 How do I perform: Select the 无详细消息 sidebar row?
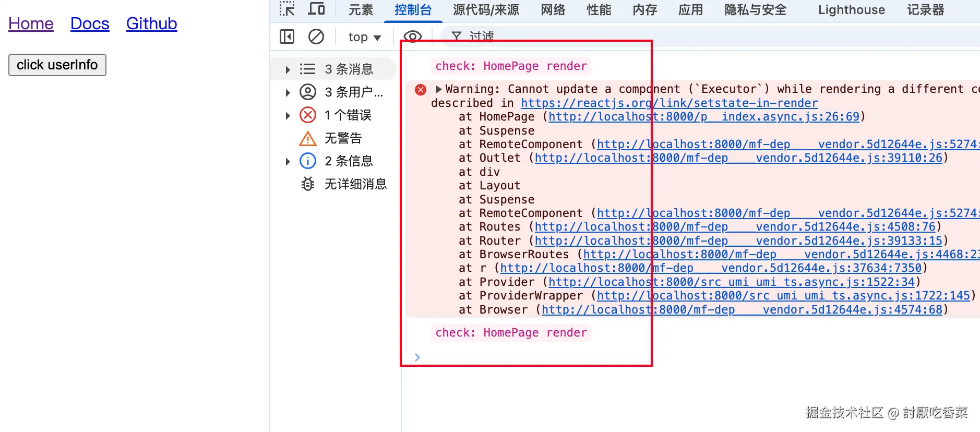click(333, 184)
